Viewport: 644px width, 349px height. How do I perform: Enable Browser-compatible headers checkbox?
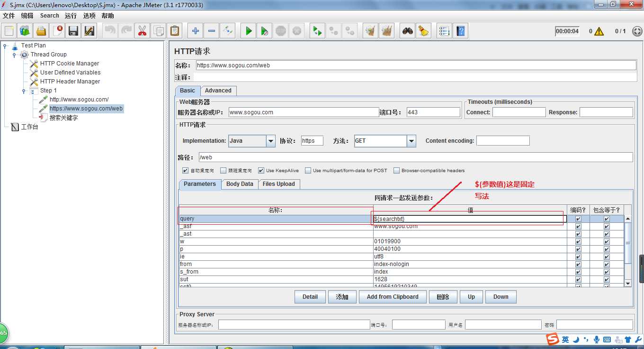click(397, 171)
